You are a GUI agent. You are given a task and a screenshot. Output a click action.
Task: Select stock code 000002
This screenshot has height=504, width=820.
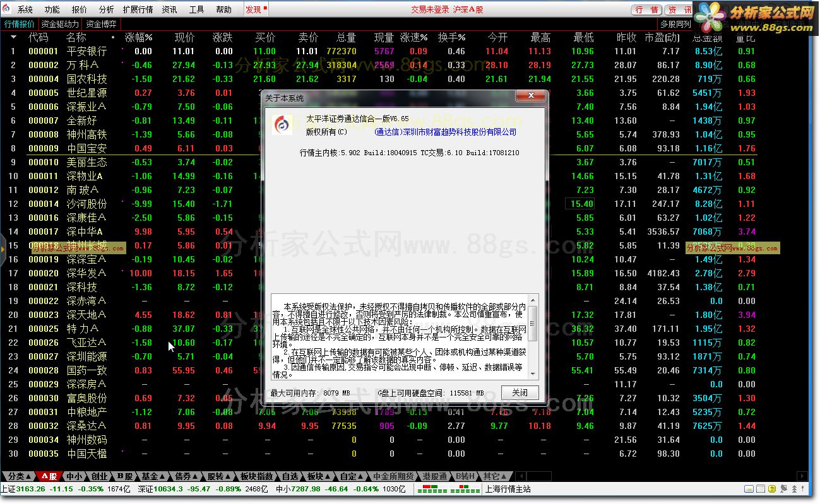pos(44,65)
